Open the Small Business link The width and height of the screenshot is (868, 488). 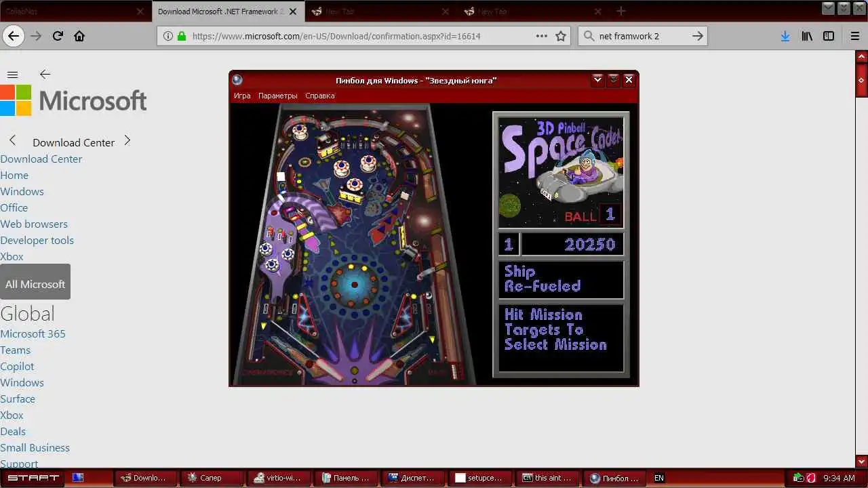[35, 447]
